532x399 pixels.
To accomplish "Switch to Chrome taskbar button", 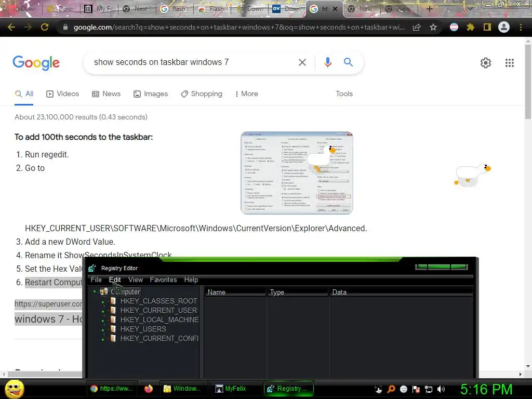I will (112, 389).
